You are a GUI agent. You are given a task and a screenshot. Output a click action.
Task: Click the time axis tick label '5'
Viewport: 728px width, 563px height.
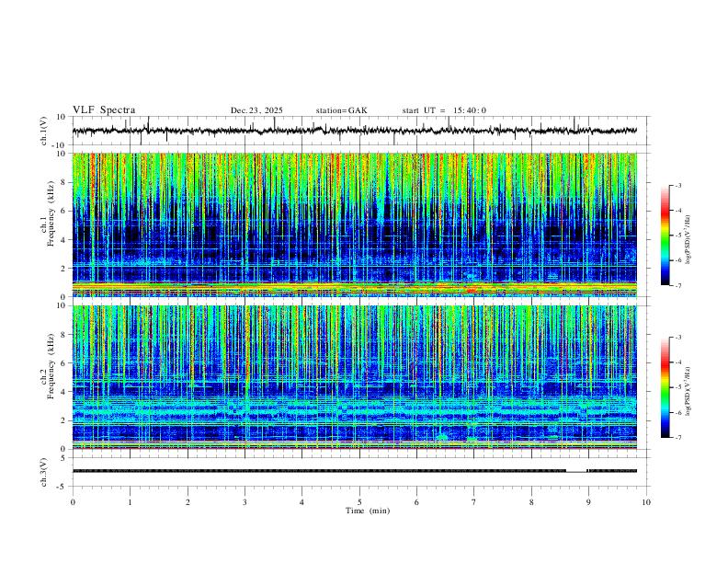pos(359,502)
